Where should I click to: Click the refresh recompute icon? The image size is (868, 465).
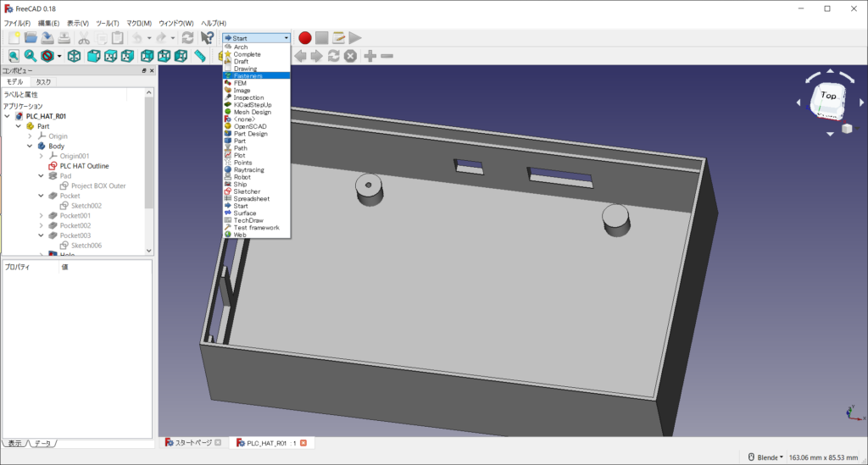click(187, 38)
